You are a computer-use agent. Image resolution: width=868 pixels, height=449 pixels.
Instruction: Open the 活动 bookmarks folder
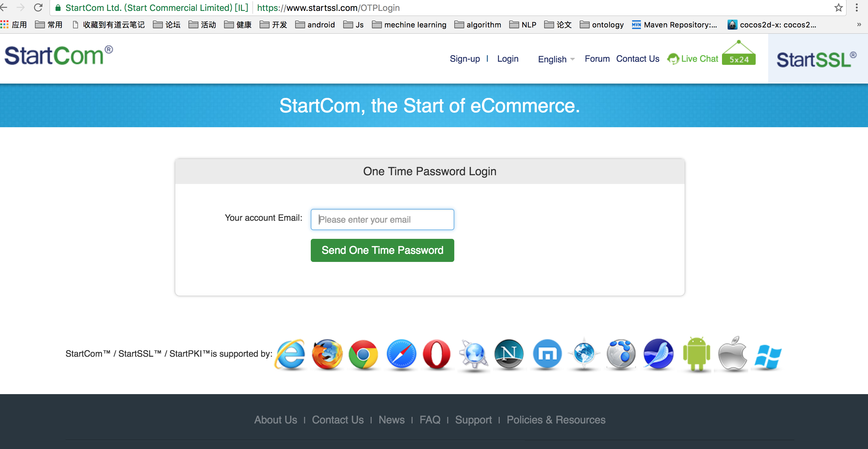tap(202, 25)
